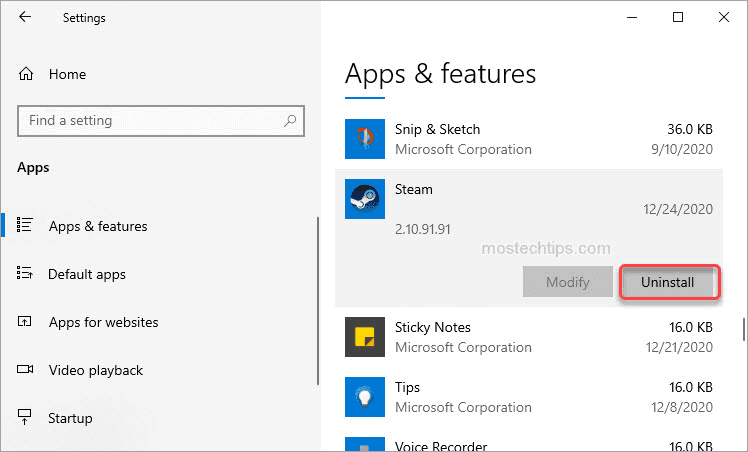Click Steam version 2.10.91.91 text
This screenshot has width=748, height=452.
click(x=423, y=229)
